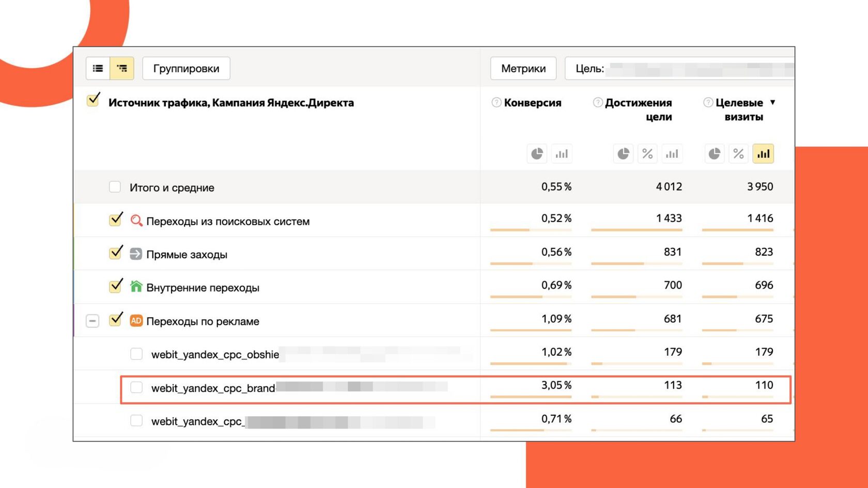Click help icon next to Конверсия
The width and height of the screenshot is (868, 488).
tap(496, 102)
